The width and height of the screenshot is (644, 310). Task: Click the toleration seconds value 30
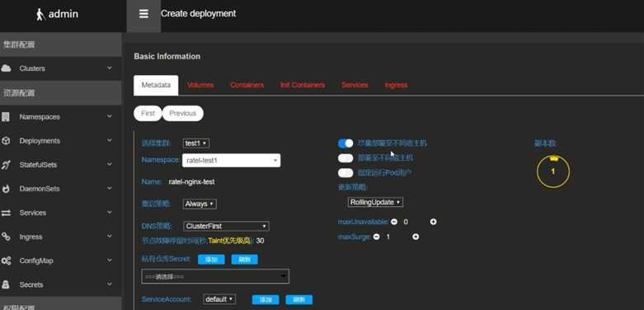[x=260, y=241]
